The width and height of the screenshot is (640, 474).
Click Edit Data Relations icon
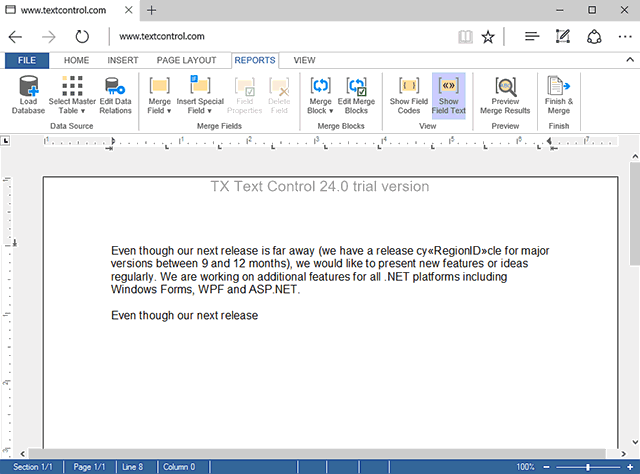[x=115, y=96]
